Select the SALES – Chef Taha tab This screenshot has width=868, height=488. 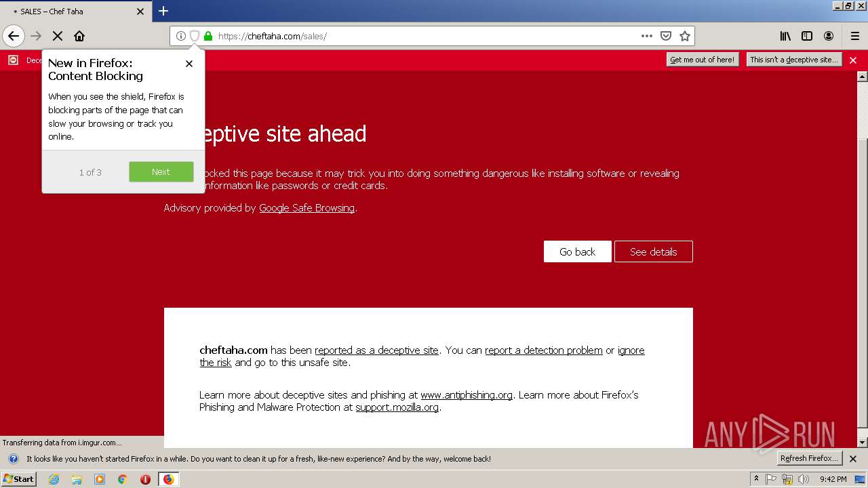click(x=75, y=12)
